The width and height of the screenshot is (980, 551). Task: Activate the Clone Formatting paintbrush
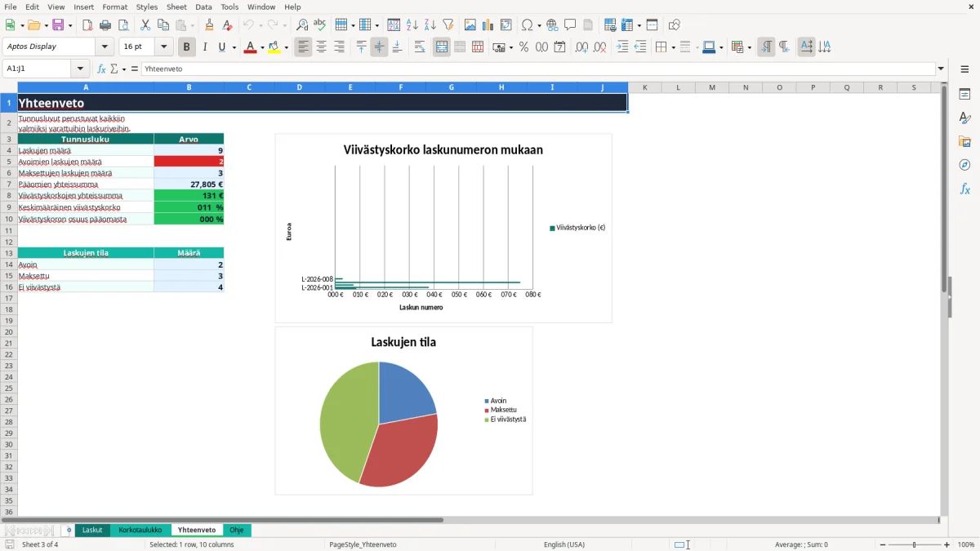(209, 25)
